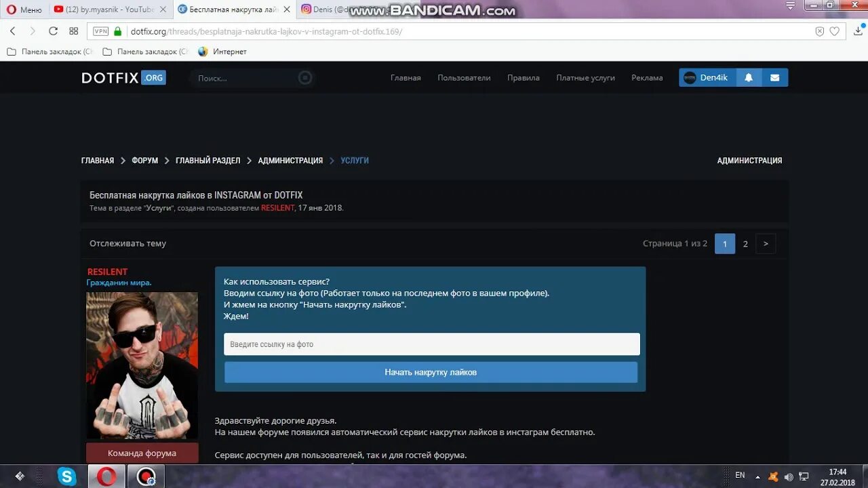The image size is (868, 488).
Task: Open first Панель закладок bookmark folder
Action: [49, 52]
